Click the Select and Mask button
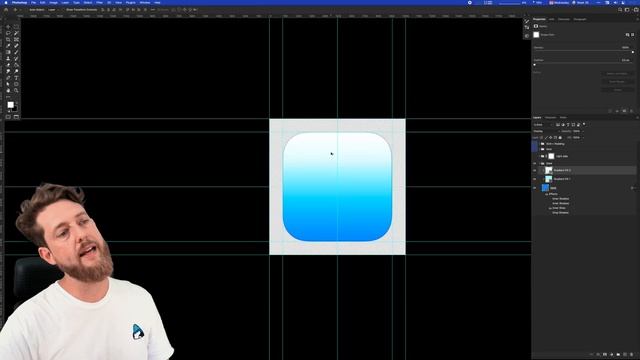This screenshot has height=360, width=640. click(x=617, y=74)
